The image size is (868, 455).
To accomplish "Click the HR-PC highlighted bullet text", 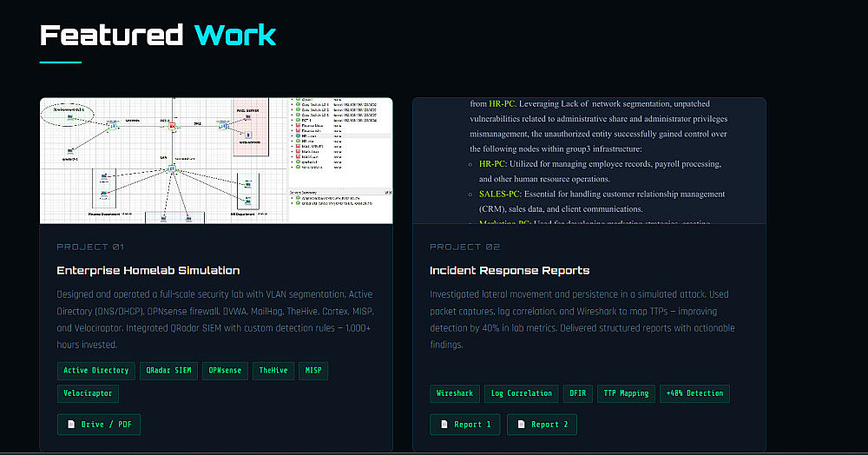I will [x=491, y=164].
